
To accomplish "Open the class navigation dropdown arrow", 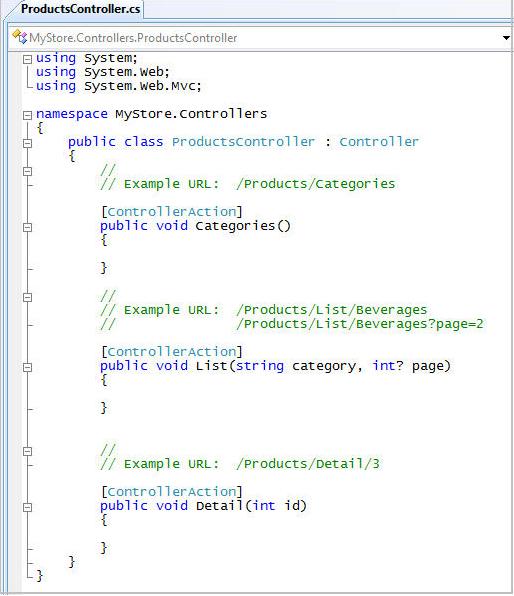I will 506,38.
